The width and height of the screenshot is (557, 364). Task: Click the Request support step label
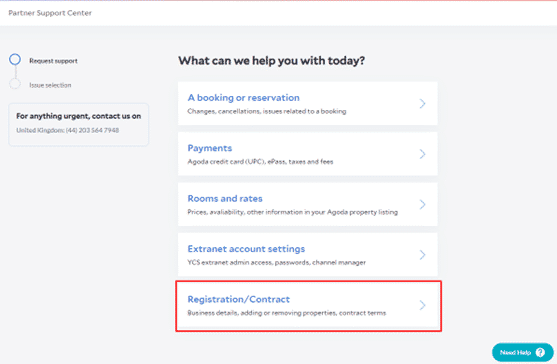point(53,61)
